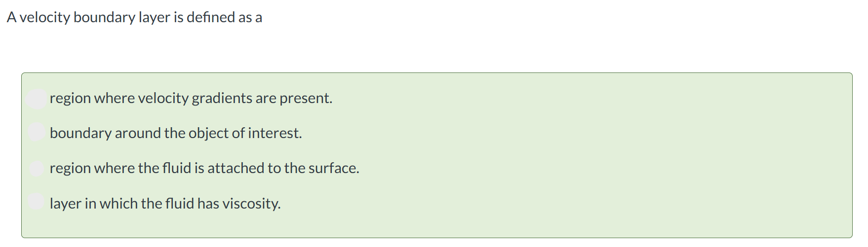Click the word 'velocity' in the question prompt

[44, 18]
